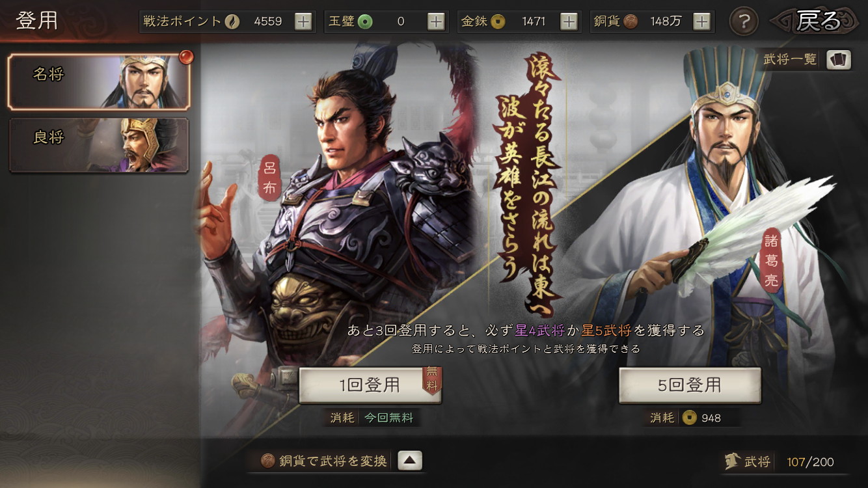Open the 武将一覧 card icon
Viewport: 868px width, 488px height.
(x=839, y=60)
